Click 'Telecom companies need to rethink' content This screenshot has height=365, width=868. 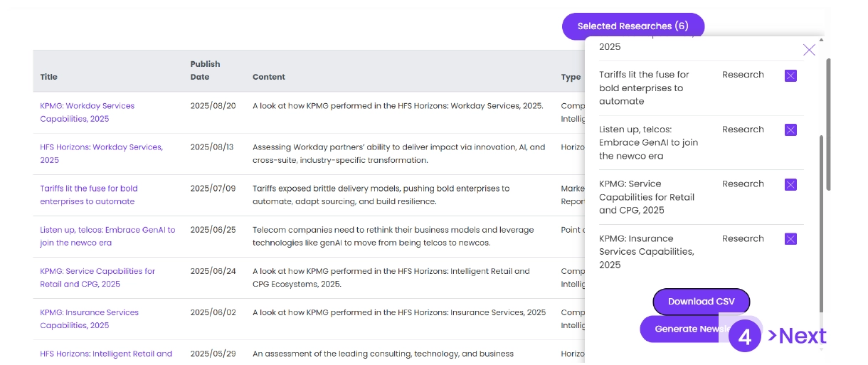point(393,236)
